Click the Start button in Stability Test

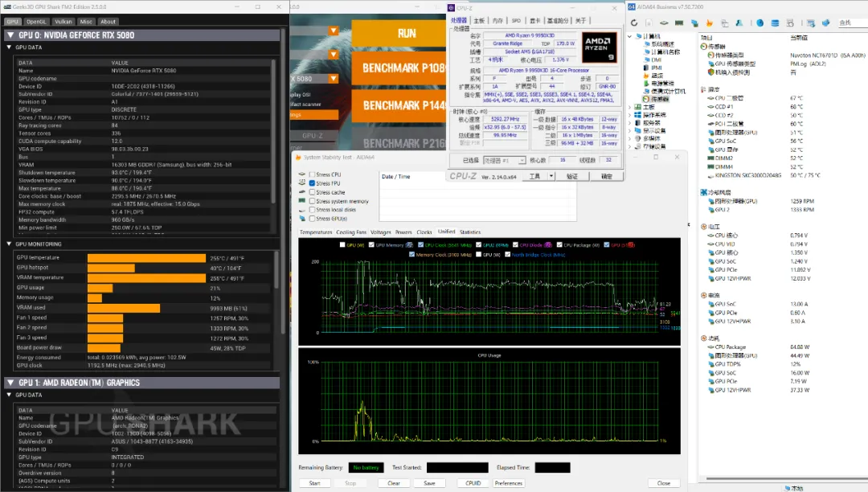tap(314, 483)
